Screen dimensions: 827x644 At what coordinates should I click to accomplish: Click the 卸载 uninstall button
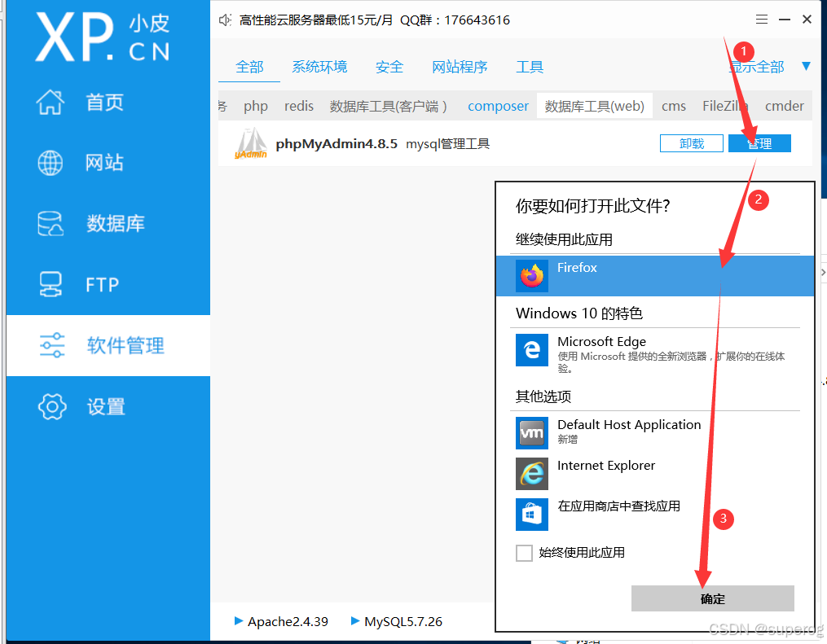692,143
